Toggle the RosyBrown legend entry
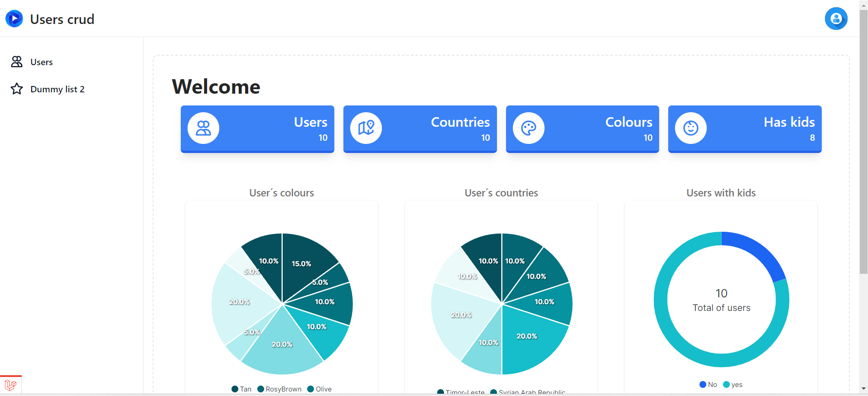The width and height of the screenshot is (868, 396). tap(280, 389)
